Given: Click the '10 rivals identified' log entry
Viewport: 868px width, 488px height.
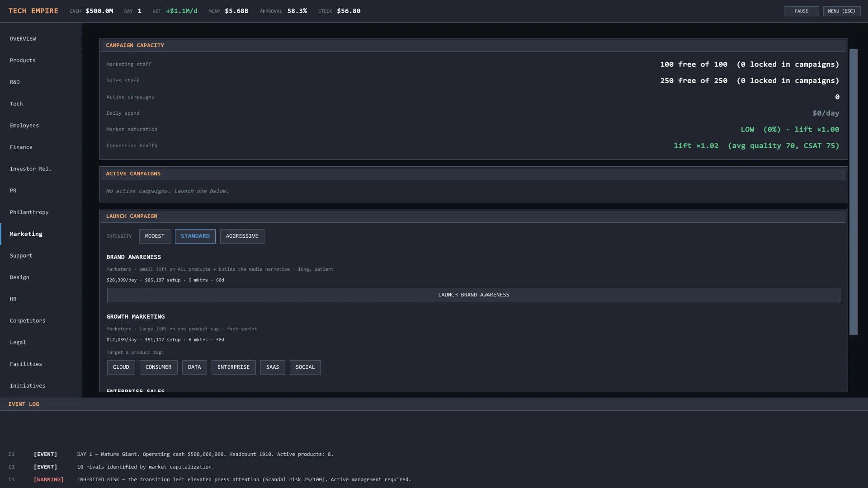Looking at the screenshot, I should (146, 467).
